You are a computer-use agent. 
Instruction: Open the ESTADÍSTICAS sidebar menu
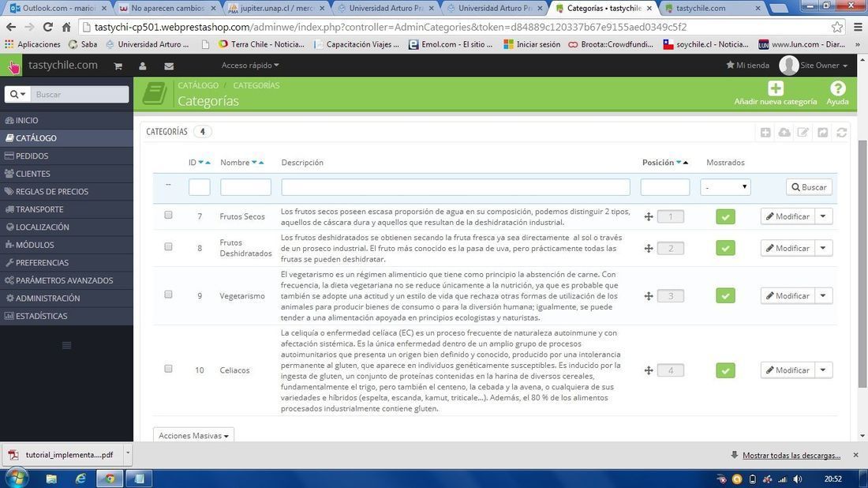pyautogui.click(x=66, y=316)
